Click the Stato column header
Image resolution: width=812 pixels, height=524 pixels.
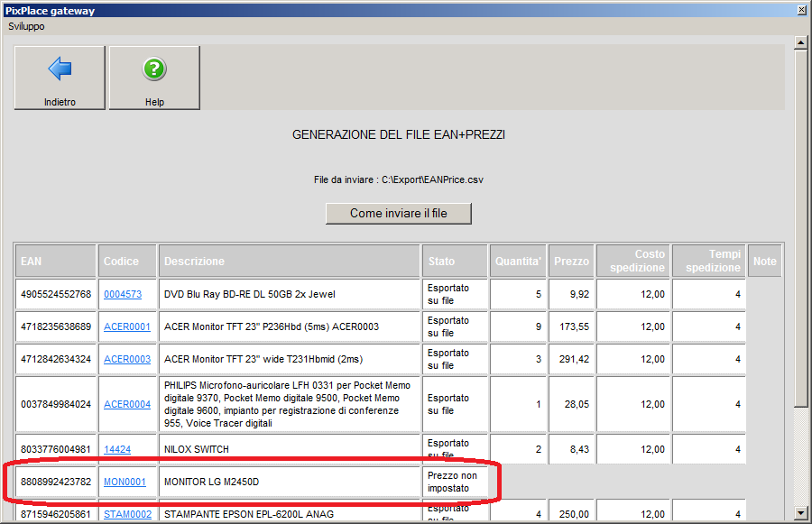456,262
